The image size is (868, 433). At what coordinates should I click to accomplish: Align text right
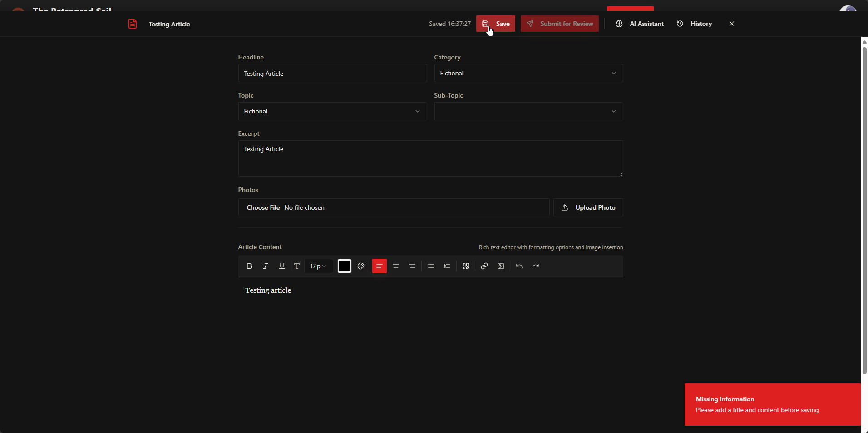(412, 266)
